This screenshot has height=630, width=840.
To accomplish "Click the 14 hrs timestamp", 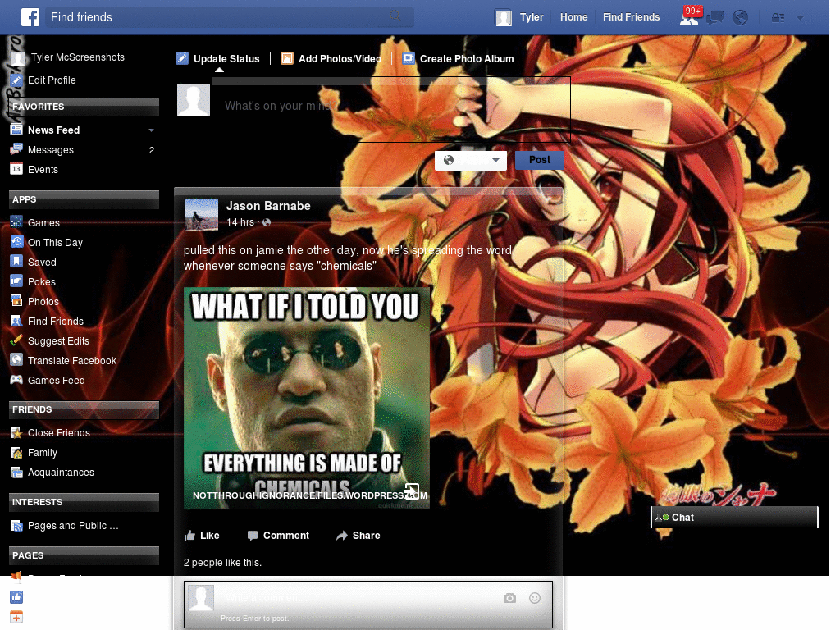I will (x=240, y=222).
